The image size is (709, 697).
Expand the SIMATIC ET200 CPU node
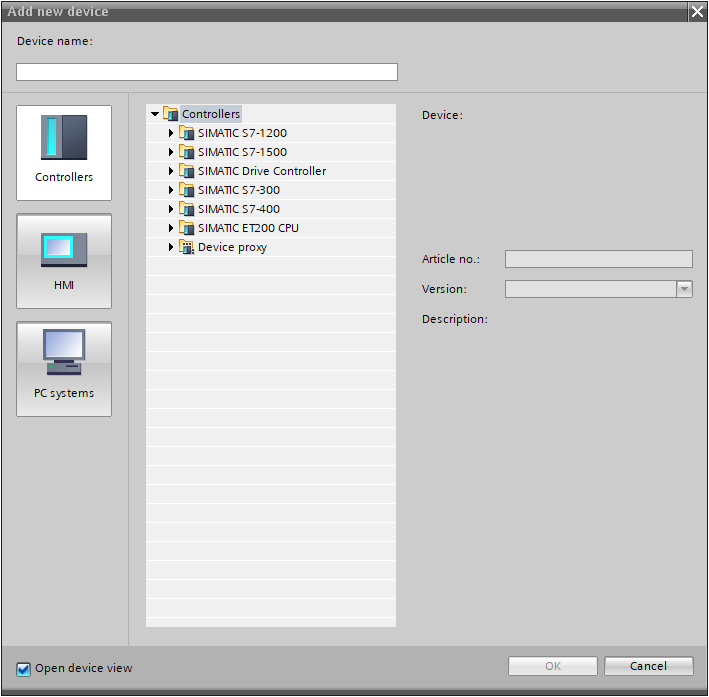pos(171,228)
